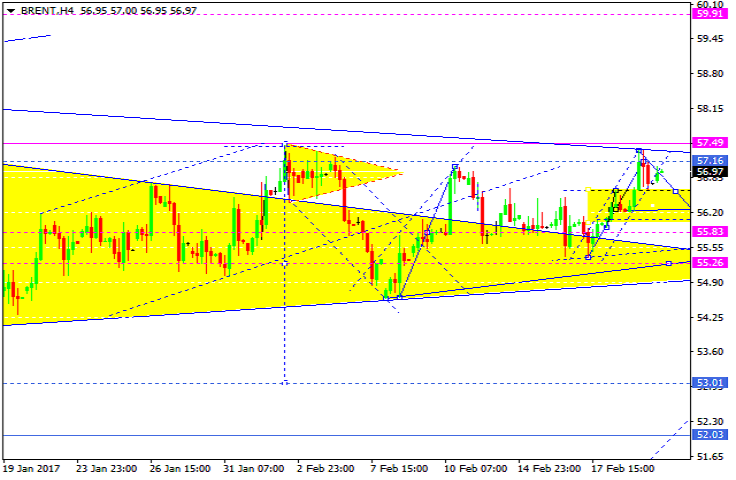Screen dimensions: 736x480
Task: Click the 10 Feb 07:00 time axis label
Action: click(x=473, y=469)
